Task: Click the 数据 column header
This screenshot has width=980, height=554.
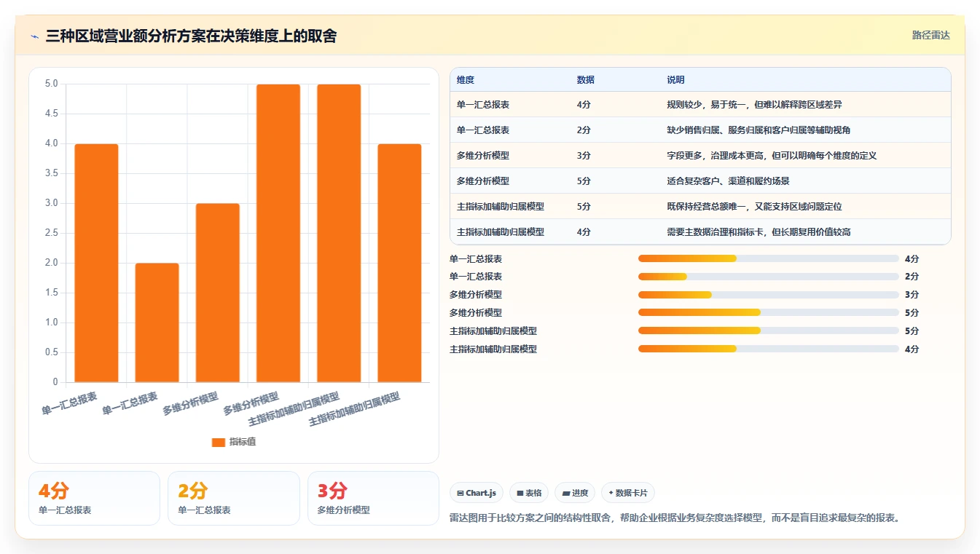Action: click(585, 80)
